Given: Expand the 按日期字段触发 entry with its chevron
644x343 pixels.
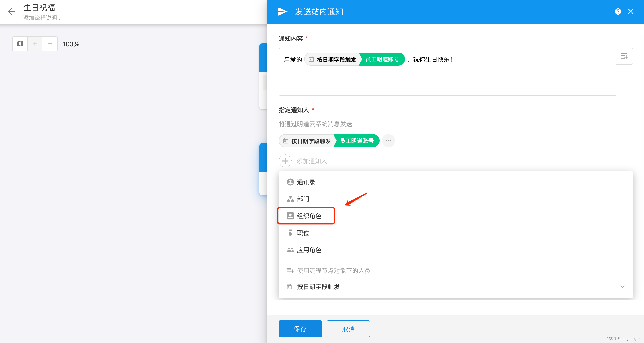Looking at the screenshot, I should [x=623, y=286].
